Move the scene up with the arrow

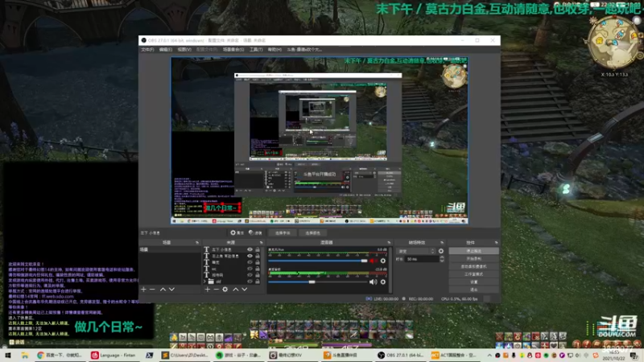point(163,290)
